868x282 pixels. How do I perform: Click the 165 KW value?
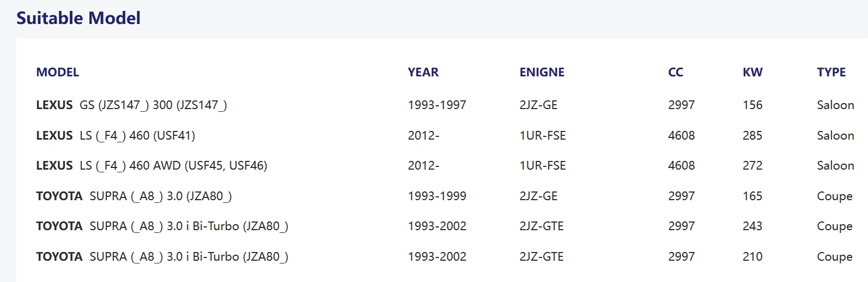coord(752,196)
